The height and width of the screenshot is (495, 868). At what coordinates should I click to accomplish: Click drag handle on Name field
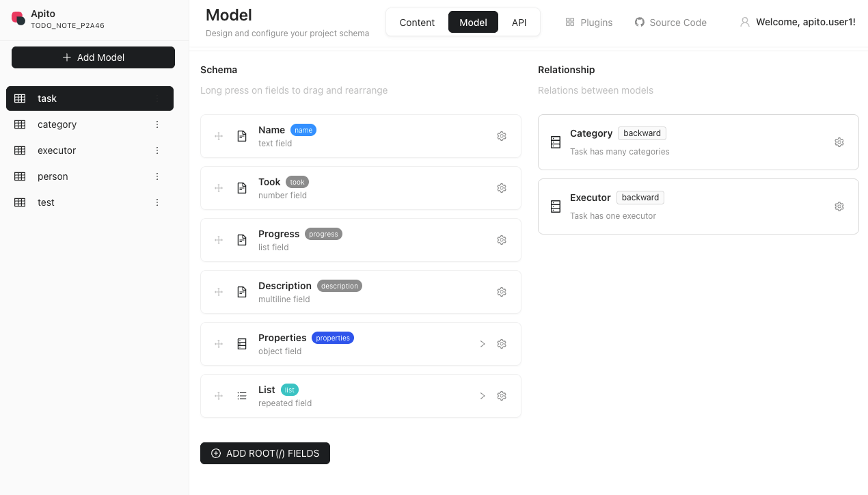tap(219, 136)
